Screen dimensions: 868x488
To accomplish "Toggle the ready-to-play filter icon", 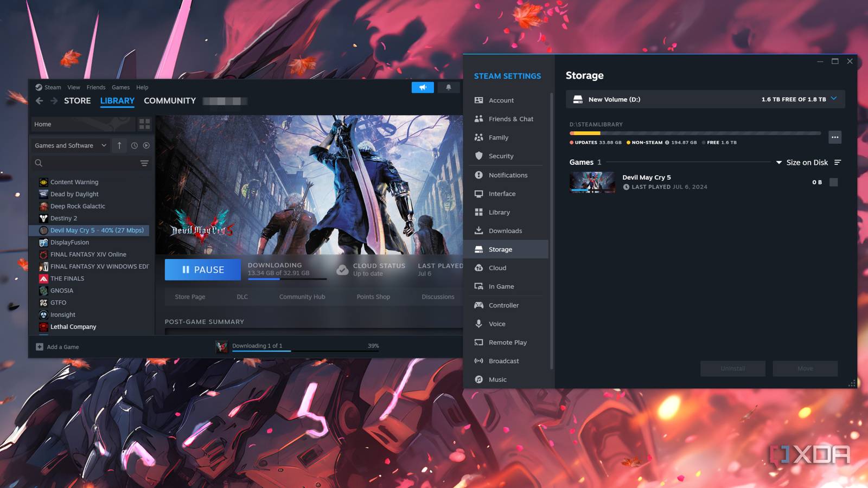I will tap(146, 145).
